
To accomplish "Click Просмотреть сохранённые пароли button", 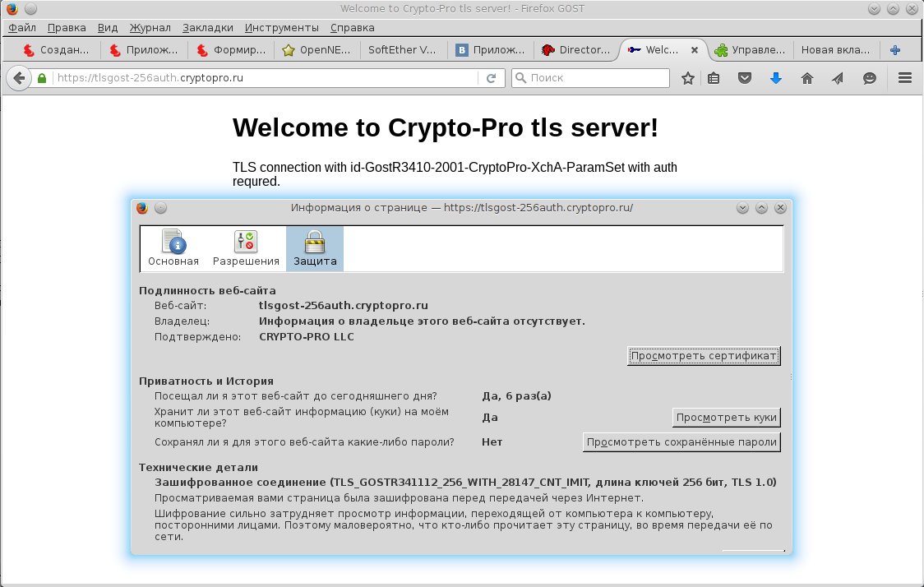I will pos(681,442).
